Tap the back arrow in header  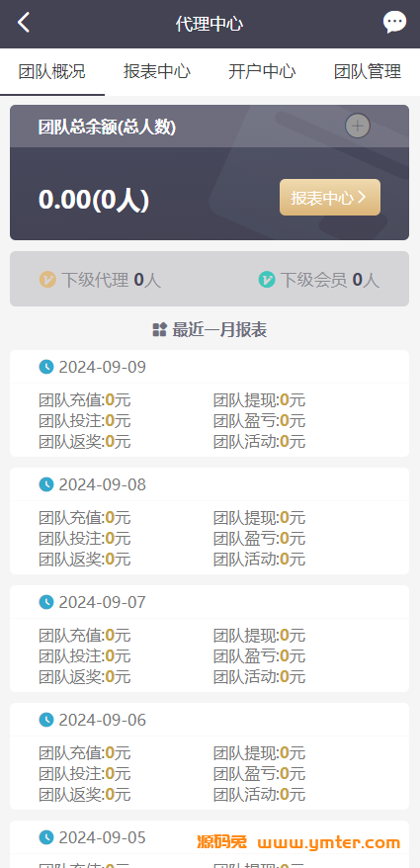[24, 23]
